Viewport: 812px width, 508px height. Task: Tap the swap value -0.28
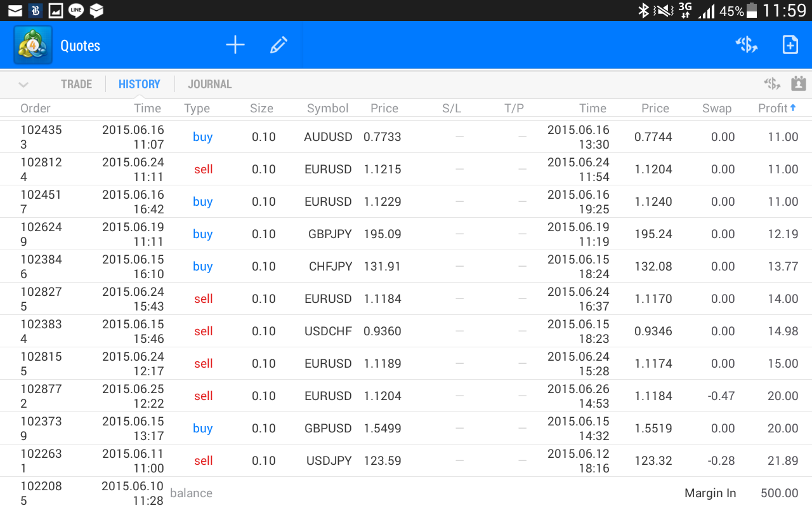click(721, 460)
